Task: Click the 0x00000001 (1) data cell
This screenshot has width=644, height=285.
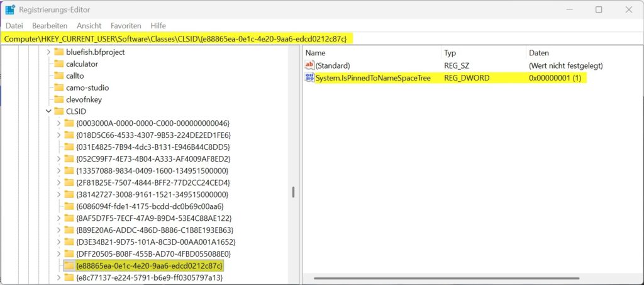Action: [555, 77]
